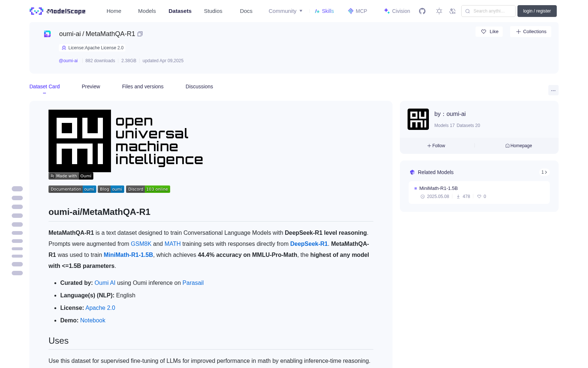
Task: Open the Docs menu item
Action: tap(246, 11)
